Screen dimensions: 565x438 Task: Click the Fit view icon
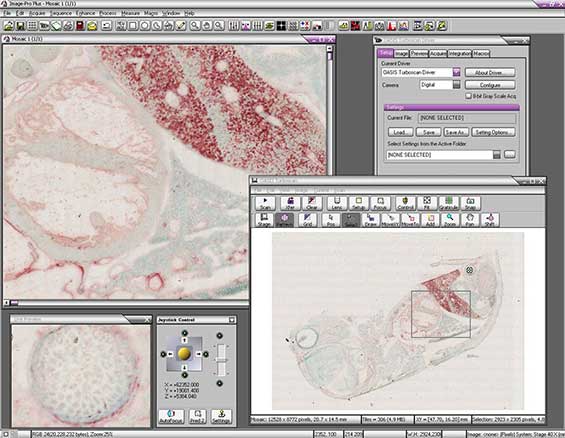click(x=427, y=204)
